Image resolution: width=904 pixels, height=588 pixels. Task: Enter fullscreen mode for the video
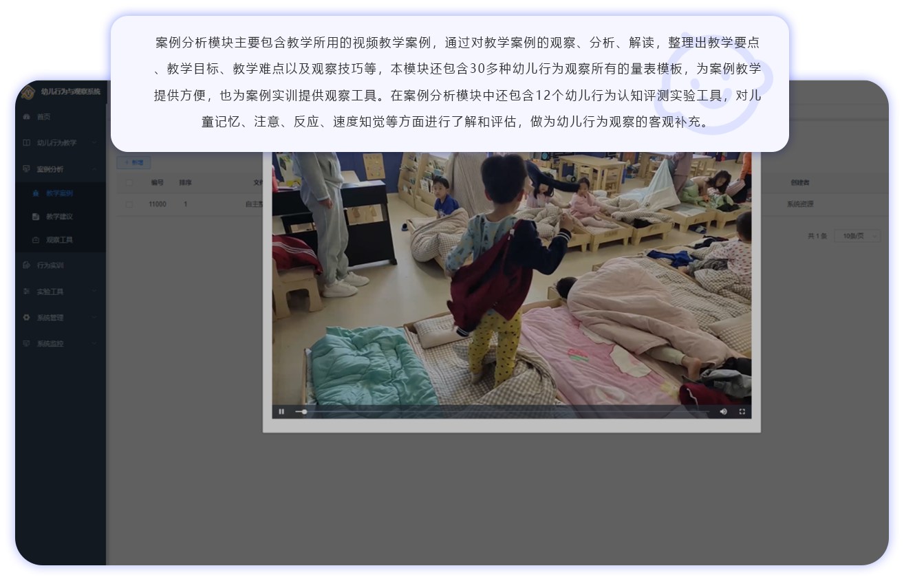click(x=742, y=411)
